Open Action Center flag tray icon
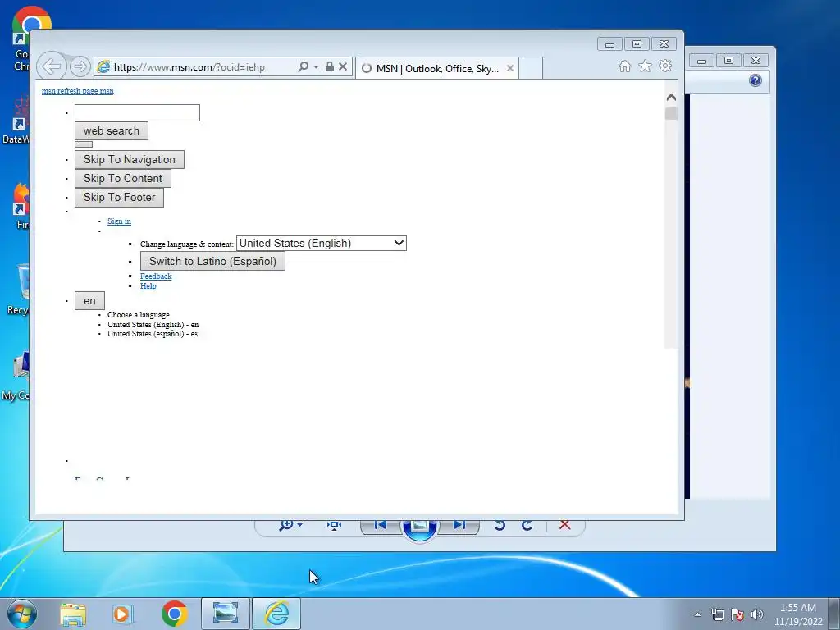This screenshot has height=630, width=840. (x=737, y=614)
